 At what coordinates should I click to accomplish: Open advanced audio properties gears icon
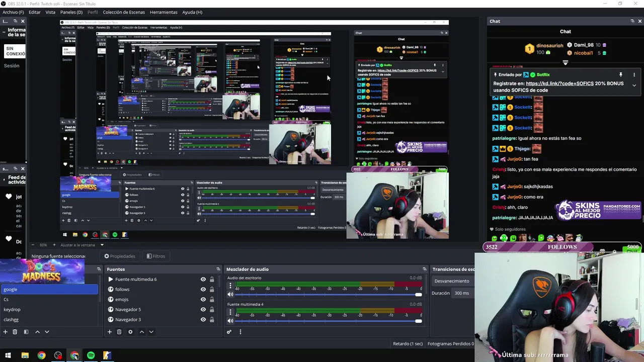229,332
